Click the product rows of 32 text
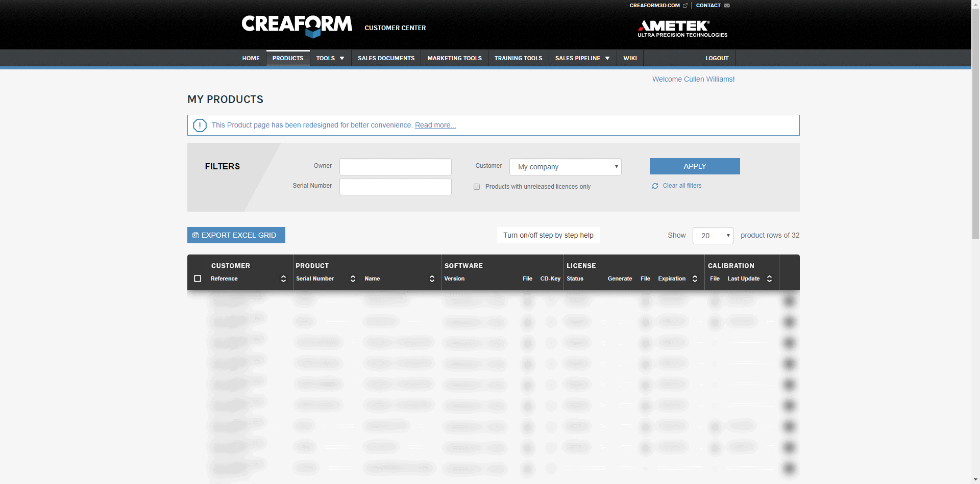Viewport: 980px width, 484px height. [x=770, y=235]
